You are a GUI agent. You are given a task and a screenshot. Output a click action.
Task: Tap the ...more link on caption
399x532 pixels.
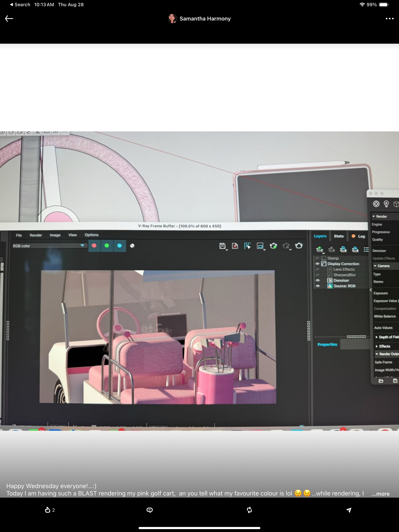(x=381, y=494)
